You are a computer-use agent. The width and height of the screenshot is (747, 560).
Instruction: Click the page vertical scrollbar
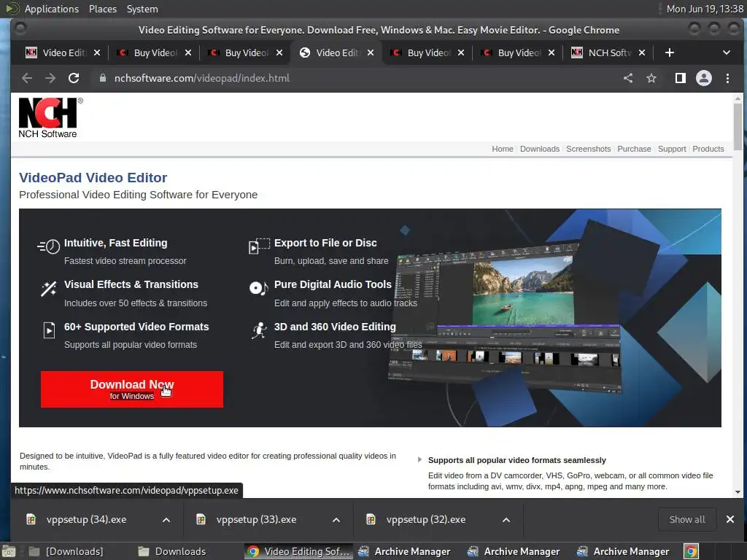pyautogui.click(x=738, y=127)
